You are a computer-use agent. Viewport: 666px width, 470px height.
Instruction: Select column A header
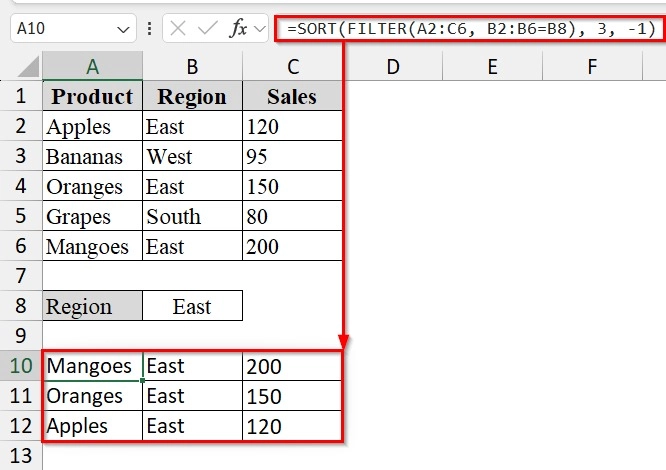92,67
